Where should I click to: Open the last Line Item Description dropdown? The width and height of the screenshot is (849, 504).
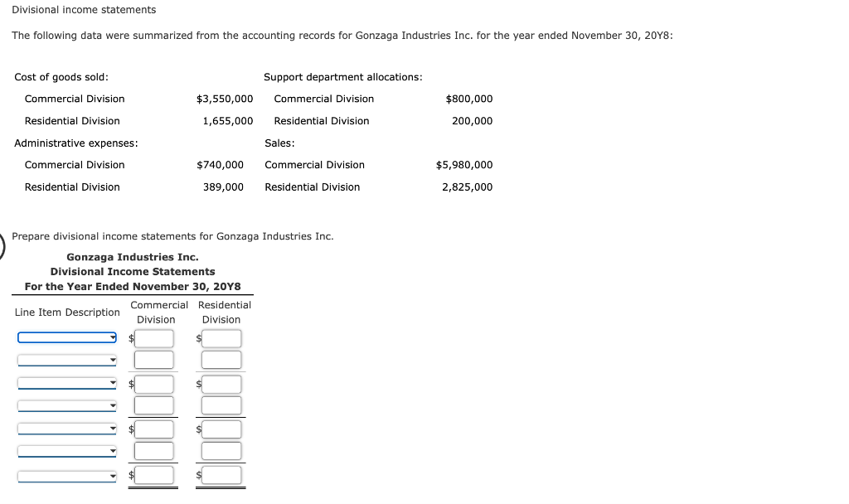pos(66,474)
